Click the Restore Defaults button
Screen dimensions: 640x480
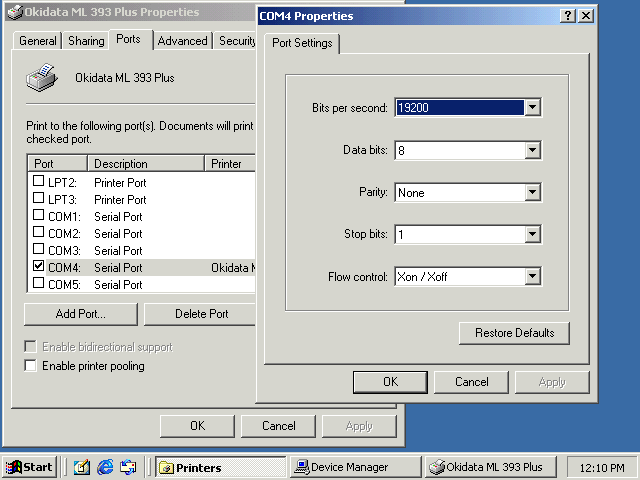[x=514, y=333]
